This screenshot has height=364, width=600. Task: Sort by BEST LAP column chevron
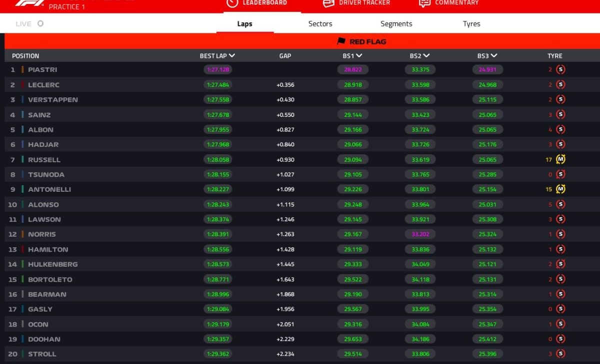point(232,56)
